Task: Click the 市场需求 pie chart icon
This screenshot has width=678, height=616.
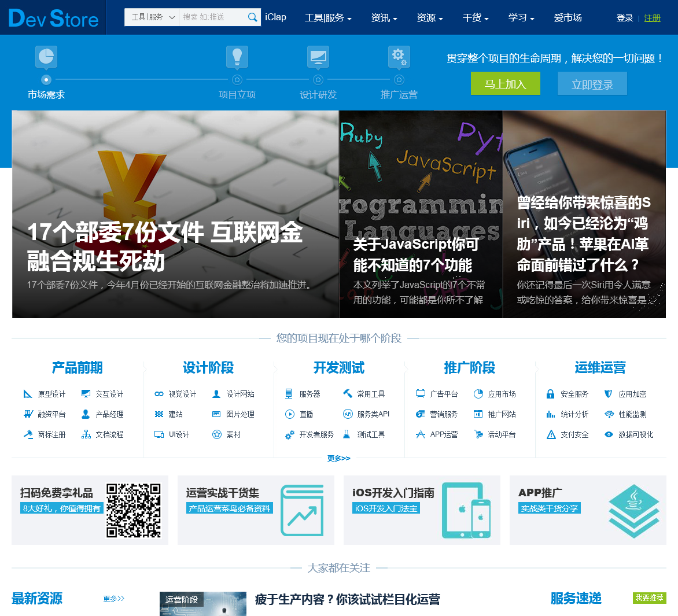Action: pos(46,57)
